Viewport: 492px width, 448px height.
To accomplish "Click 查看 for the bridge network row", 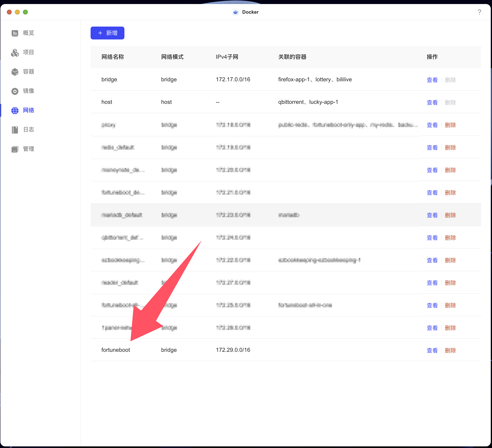I will pos(432,80).
